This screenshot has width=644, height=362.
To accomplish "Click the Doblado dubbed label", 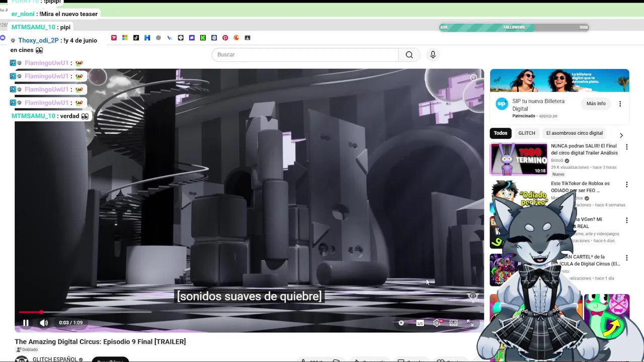I will tap(27, 349).
